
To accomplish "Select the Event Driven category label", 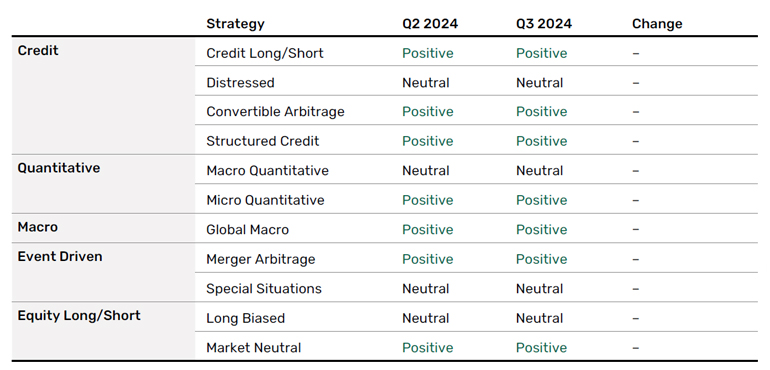I will 60,256.
